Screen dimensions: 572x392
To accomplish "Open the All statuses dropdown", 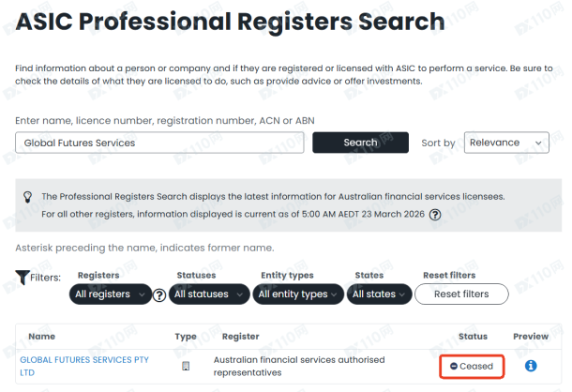I will click(x=209, y=294).
